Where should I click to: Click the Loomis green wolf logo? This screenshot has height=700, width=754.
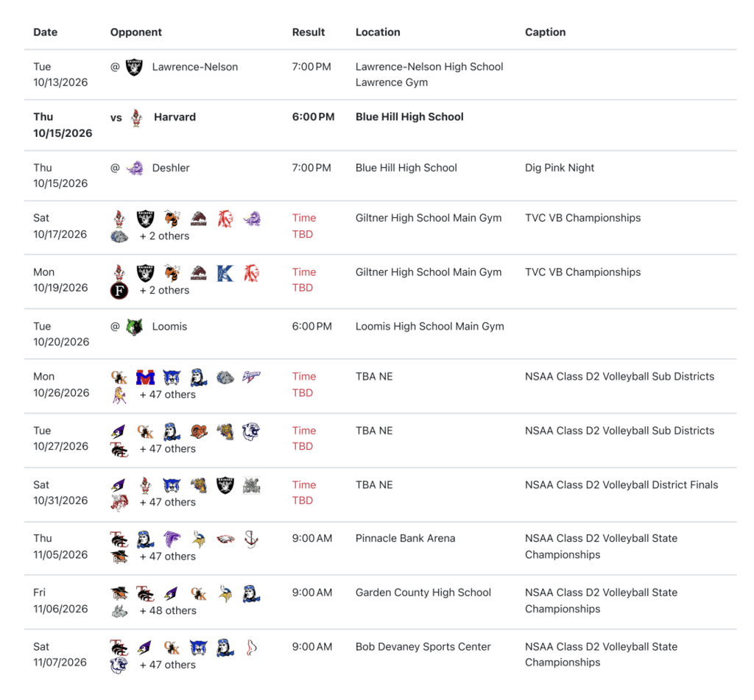[x=135, y=327]
